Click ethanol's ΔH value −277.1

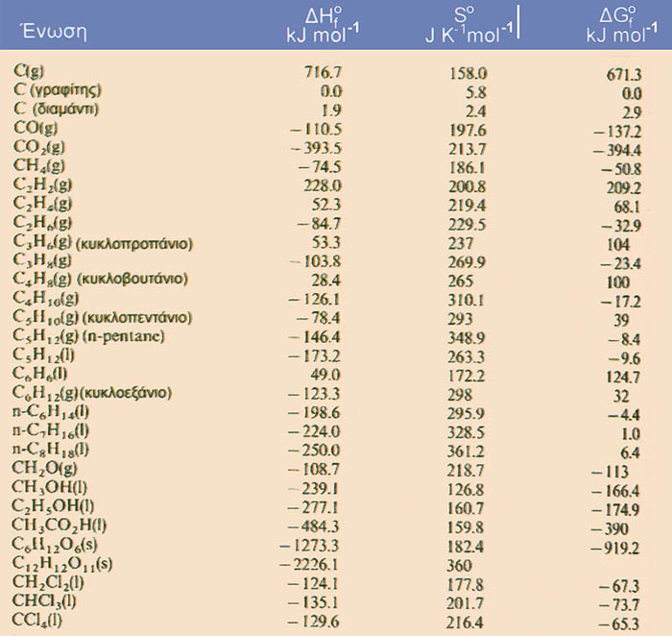(313, 507)
